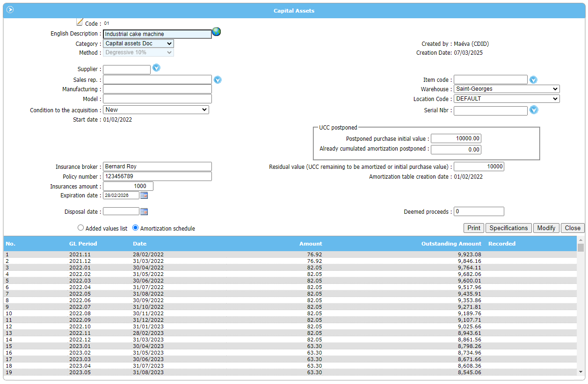Click the Sales rep. input field

coord(157,80)
